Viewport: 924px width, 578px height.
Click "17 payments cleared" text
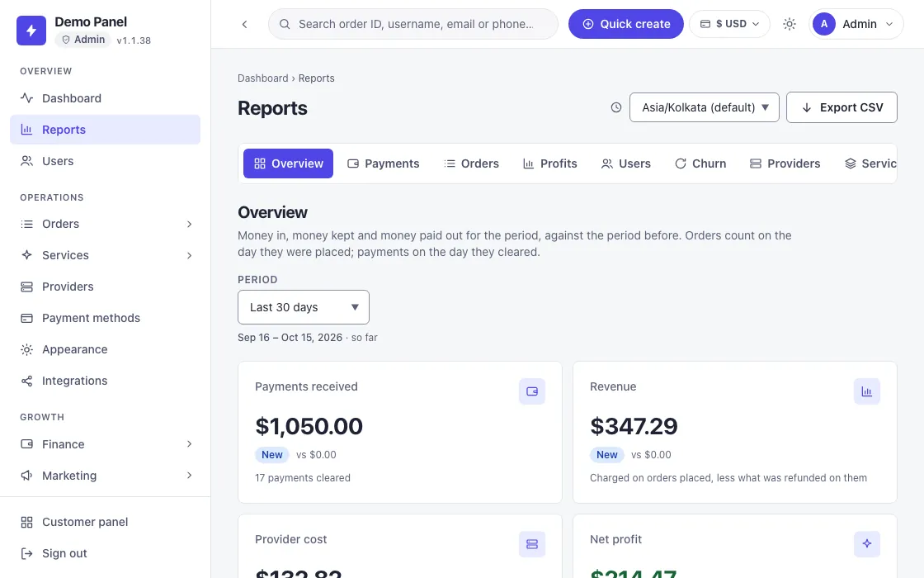point(303,478)
